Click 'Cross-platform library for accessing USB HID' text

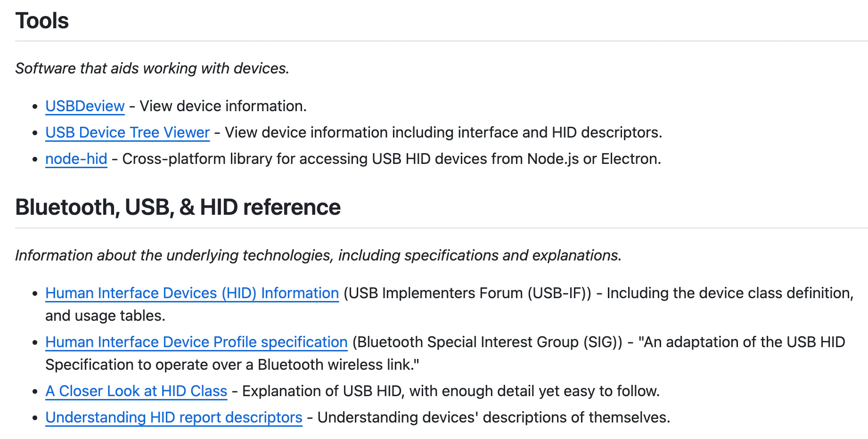(277, 159)
